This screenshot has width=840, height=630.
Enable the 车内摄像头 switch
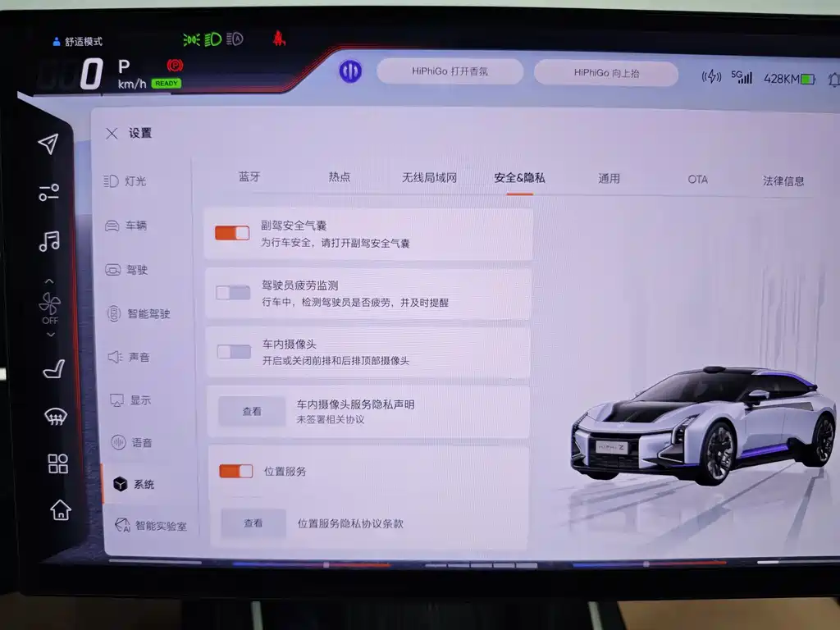point(234,351)
